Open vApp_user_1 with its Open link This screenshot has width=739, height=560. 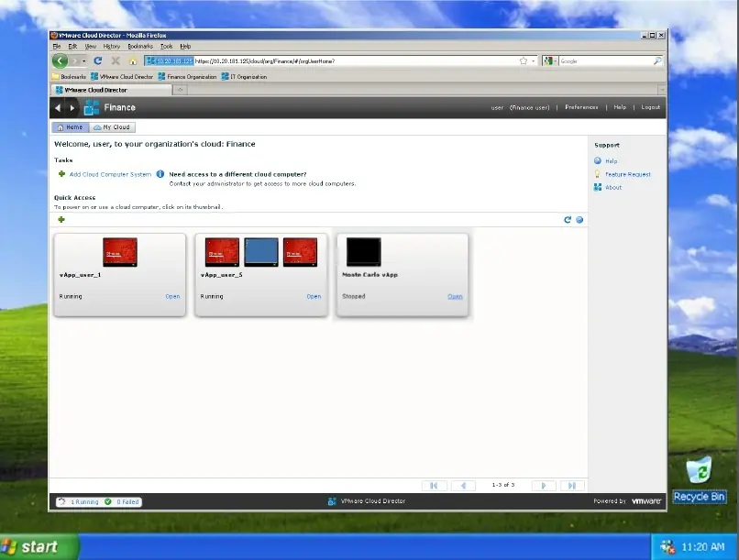pos(172,296)
